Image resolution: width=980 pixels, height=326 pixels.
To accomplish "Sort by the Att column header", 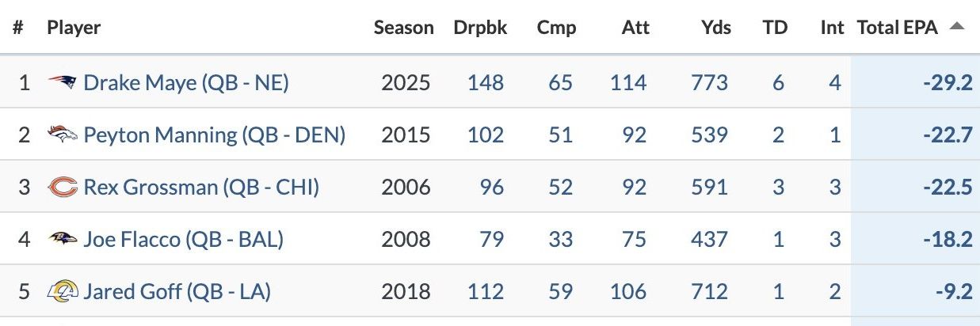I will pyautogui.click(x=635, y=28).
